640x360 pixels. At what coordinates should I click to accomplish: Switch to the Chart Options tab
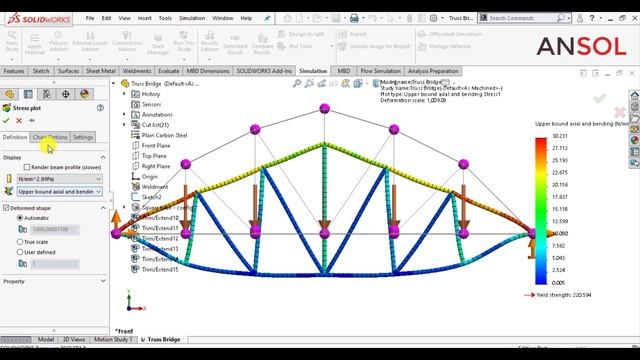pos(50,137)
